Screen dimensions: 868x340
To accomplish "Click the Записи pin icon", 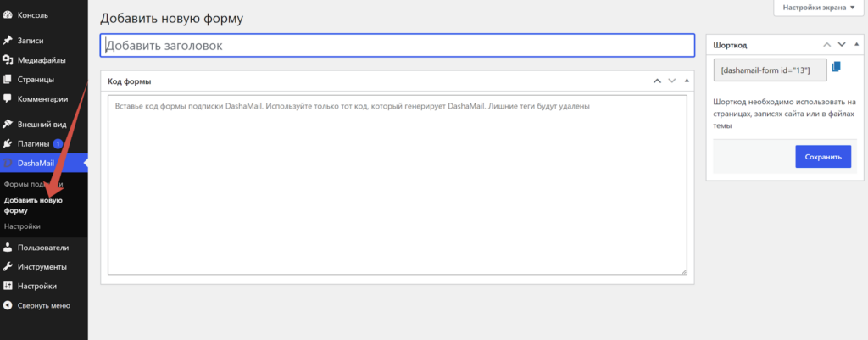I will coord(8,41).
